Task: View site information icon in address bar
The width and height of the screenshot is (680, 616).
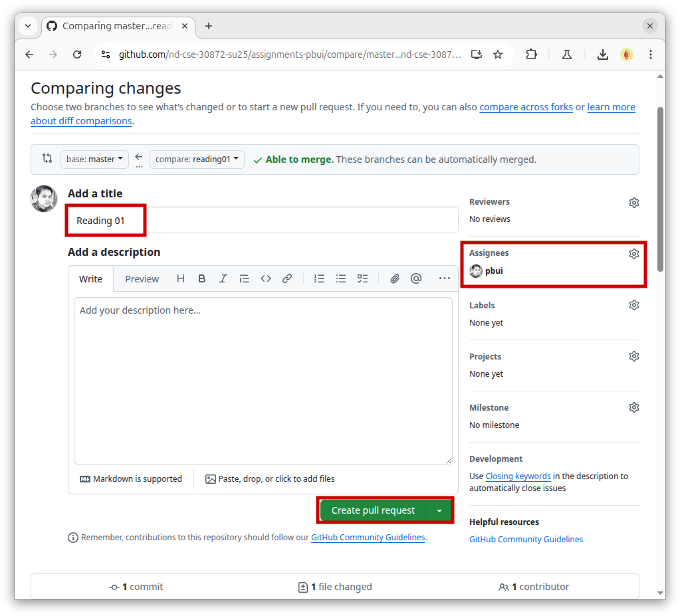Action: (106, 54)
